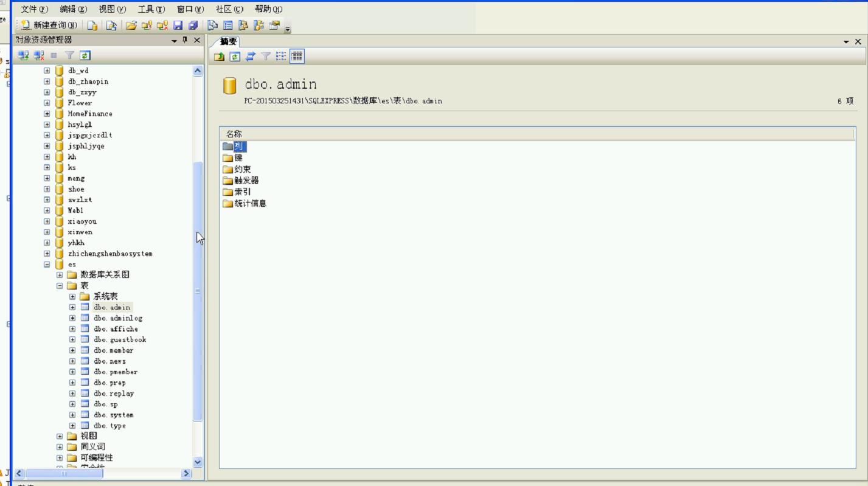Screen dimensions: 868x486
Task: Expand the 系统表 folder
Action: pyautogui.click(x=72, y=297)
